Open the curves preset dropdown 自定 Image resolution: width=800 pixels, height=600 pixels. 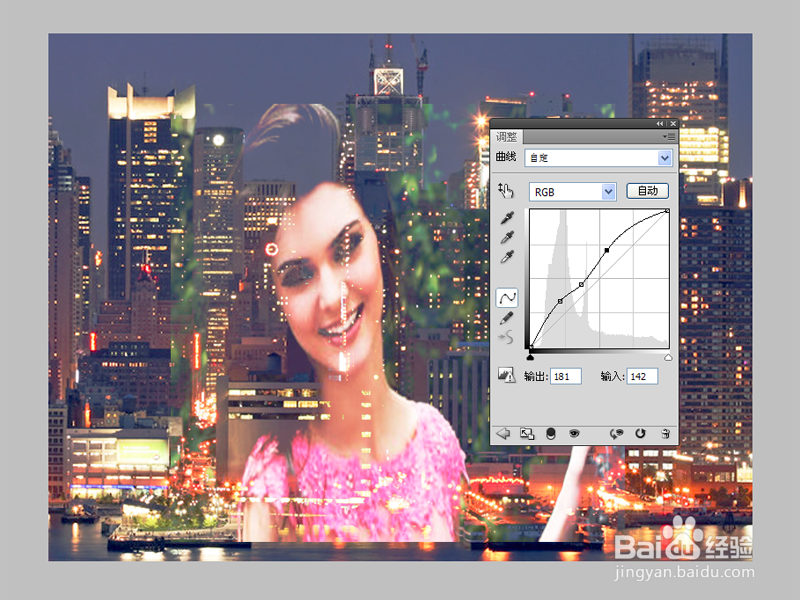click(598, 158)
